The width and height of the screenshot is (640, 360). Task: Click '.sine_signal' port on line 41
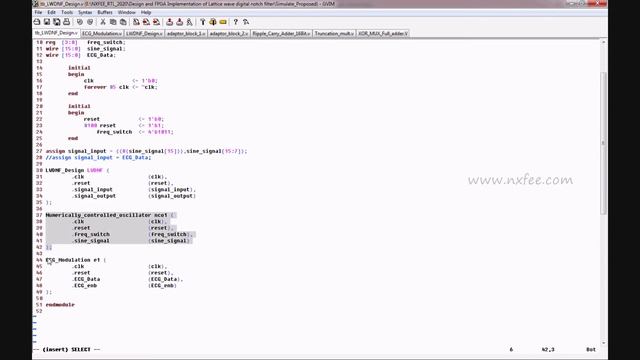(x=91, y=241)
